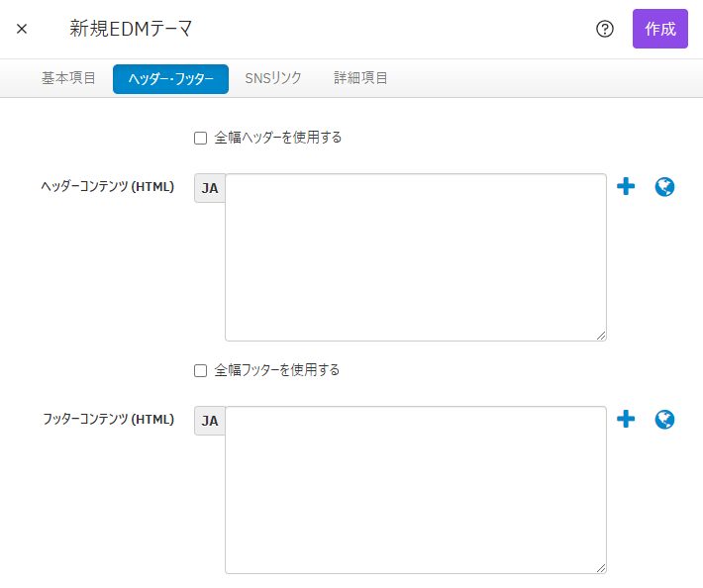
Task: Enable 全幅ヘッダーを使用する checkbox
Action: tap(201, 139)
